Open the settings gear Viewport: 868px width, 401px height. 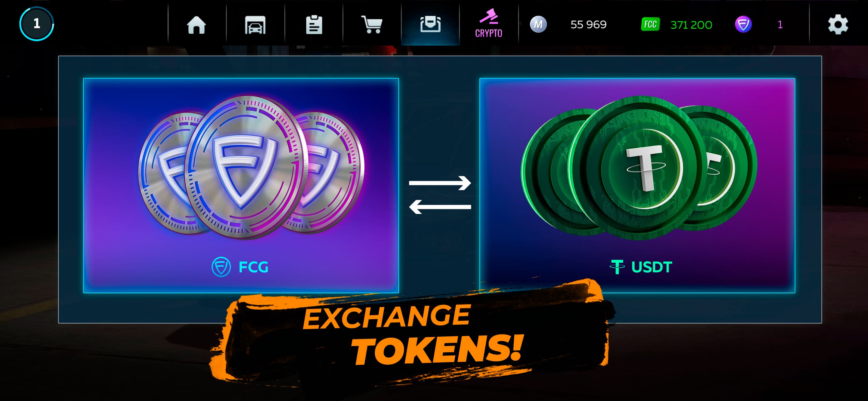(x=838, y=24)
